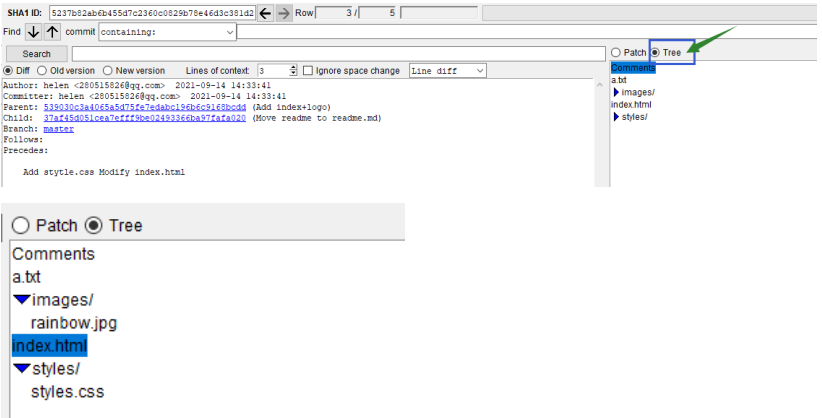The image size is (822, 418).
Task: Click the Author line for helen
Action: click(137, 85)
